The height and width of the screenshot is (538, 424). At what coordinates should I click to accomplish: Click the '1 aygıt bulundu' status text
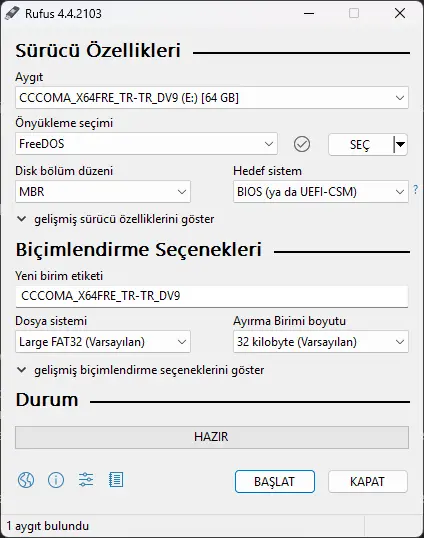tap(48, 526)
